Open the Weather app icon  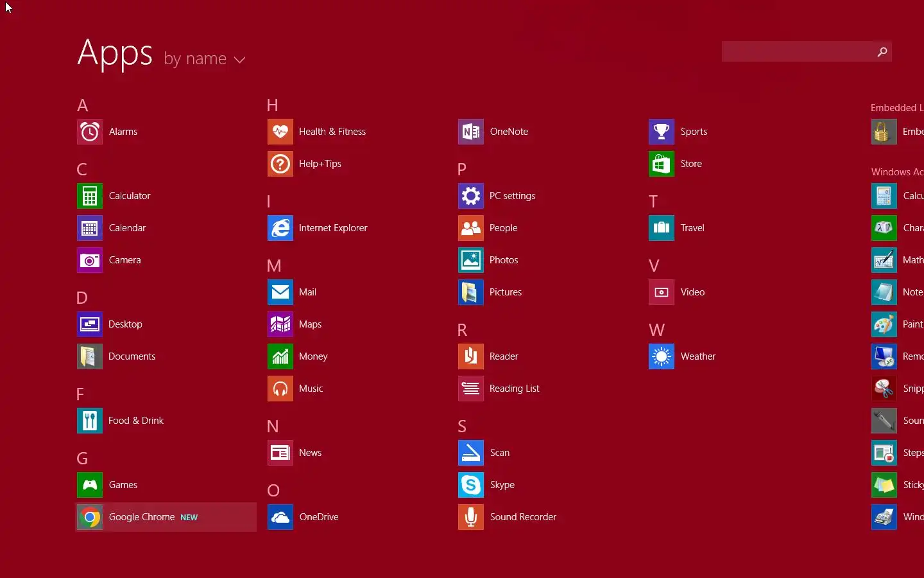[x=662, y=356]
